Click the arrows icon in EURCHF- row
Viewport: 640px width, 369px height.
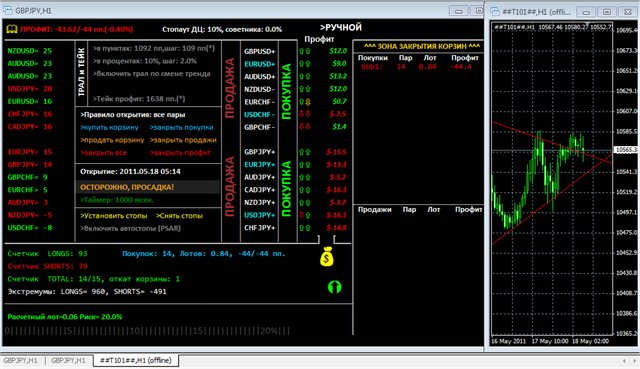[305, 102]
